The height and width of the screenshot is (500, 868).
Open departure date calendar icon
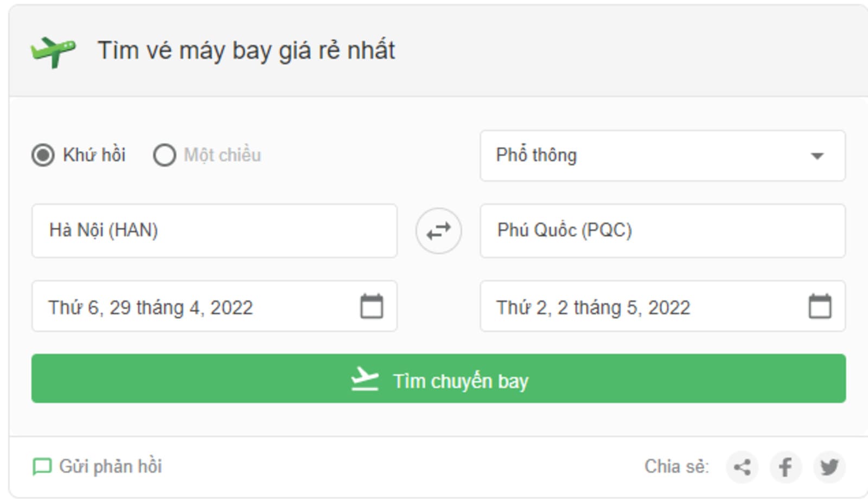(x=372, y=306)
